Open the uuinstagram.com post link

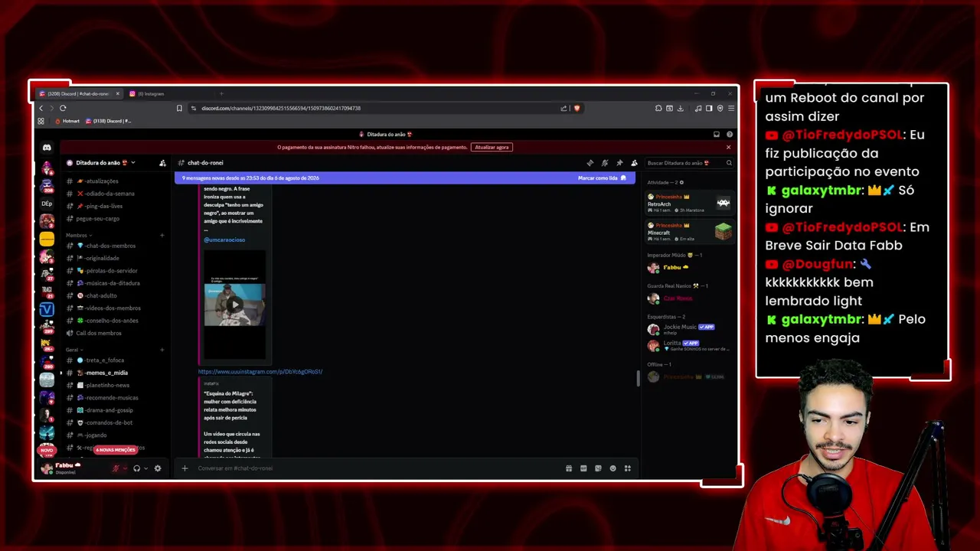260,372
